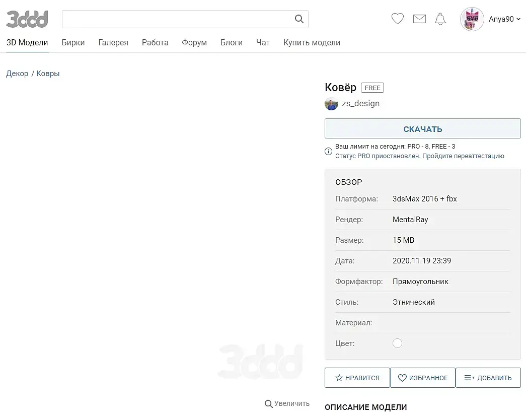
Task: Click the Anya90 profile avatar
Action: 472,19
